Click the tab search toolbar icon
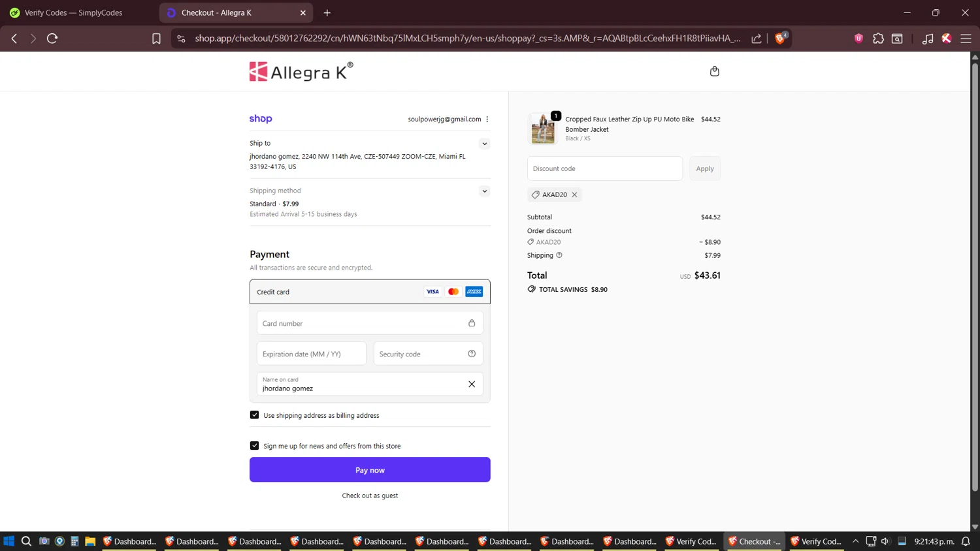Screen dimensions: 980x551 tap(898, 39)
